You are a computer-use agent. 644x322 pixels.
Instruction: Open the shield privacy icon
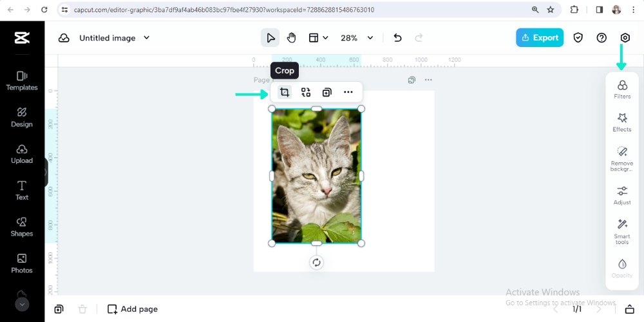(x=578, y=38)
